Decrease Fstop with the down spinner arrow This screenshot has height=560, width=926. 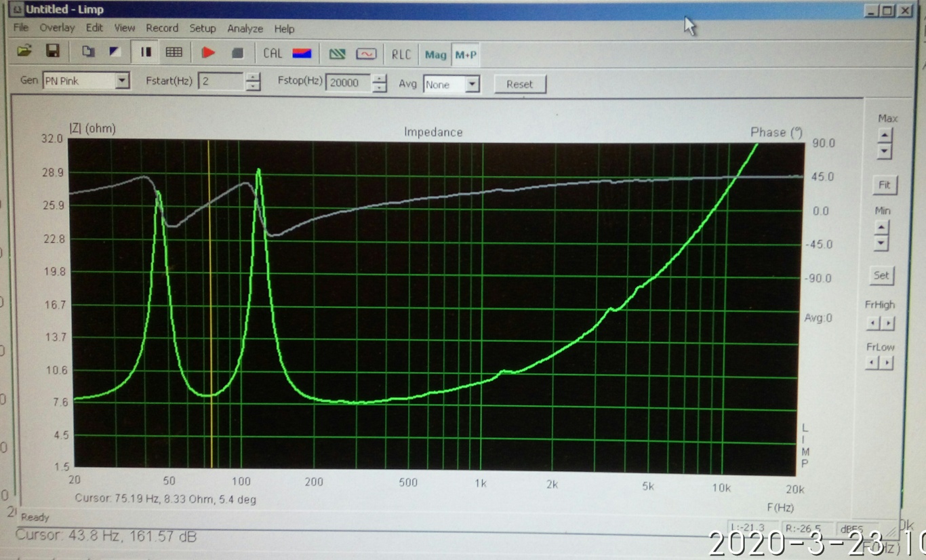coord(380,87)
